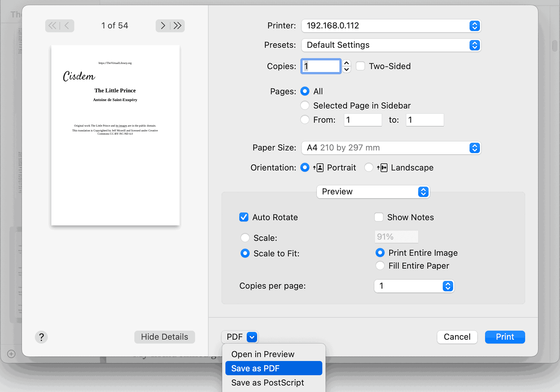Click the add plus icon in background window
This screenshot has width=560, height=392.
pyautogui.click(x=11, y=354)
